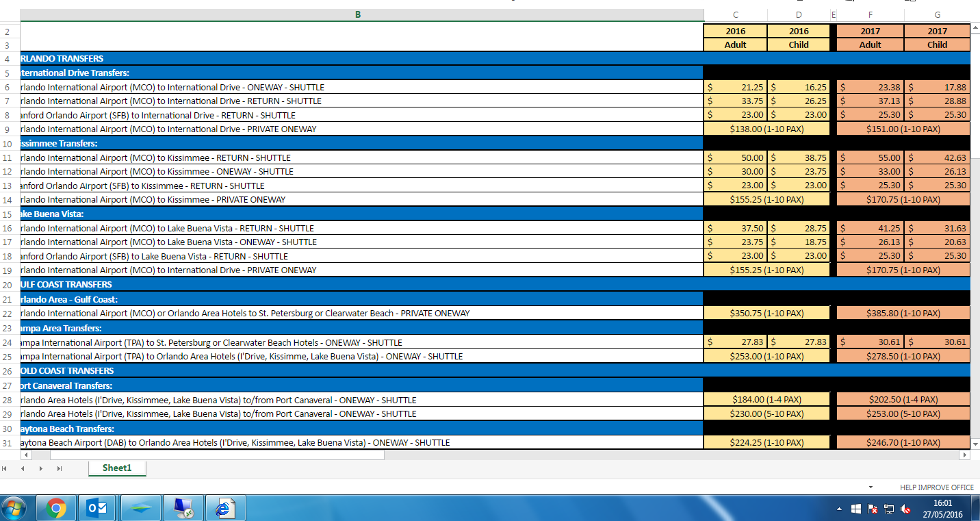Screen dimensions: 980x521
Task: Open Outlook from the taskbar
Action: pyautogui.click(x=98, y=509)
